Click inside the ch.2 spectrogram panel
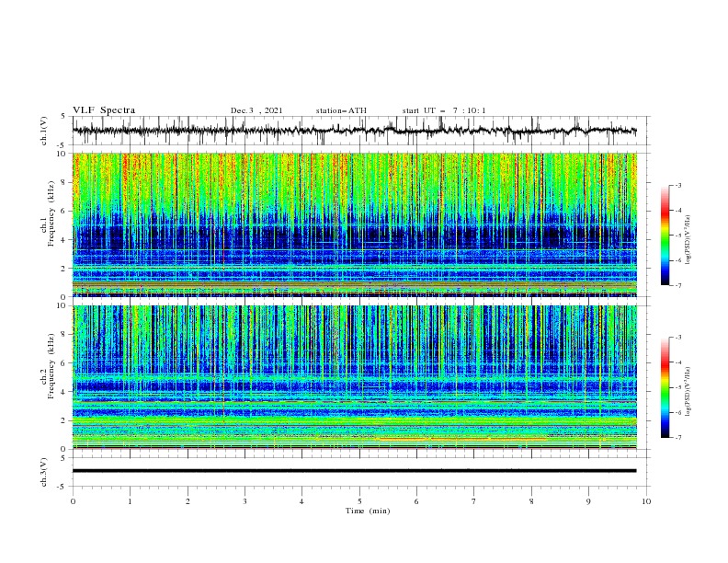Viewport: 728px width, 563px height. coord(354,377)
